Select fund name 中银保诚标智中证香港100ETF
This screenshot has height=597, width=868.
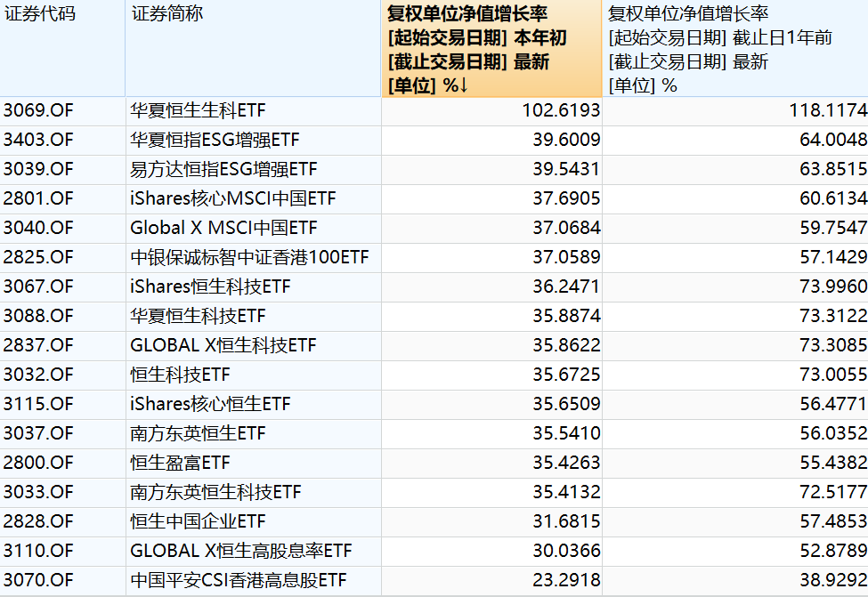coord(249,257)
